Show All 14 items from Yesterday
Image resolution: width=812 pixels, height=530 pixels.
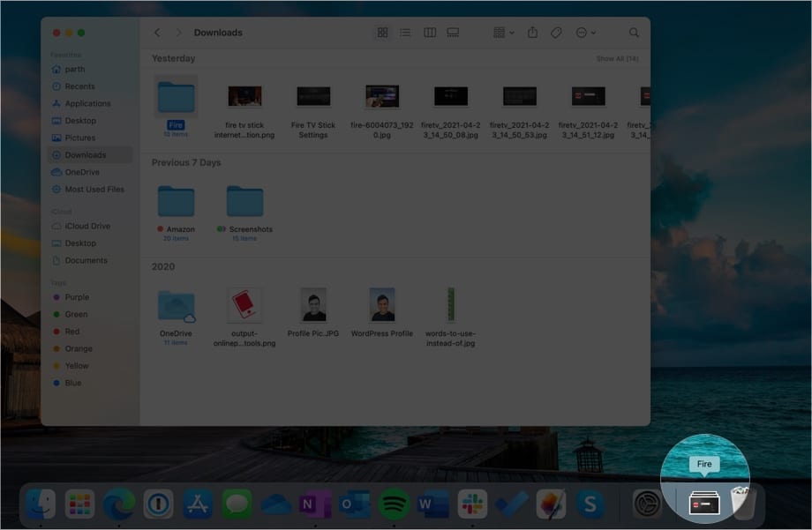point(617,58)
